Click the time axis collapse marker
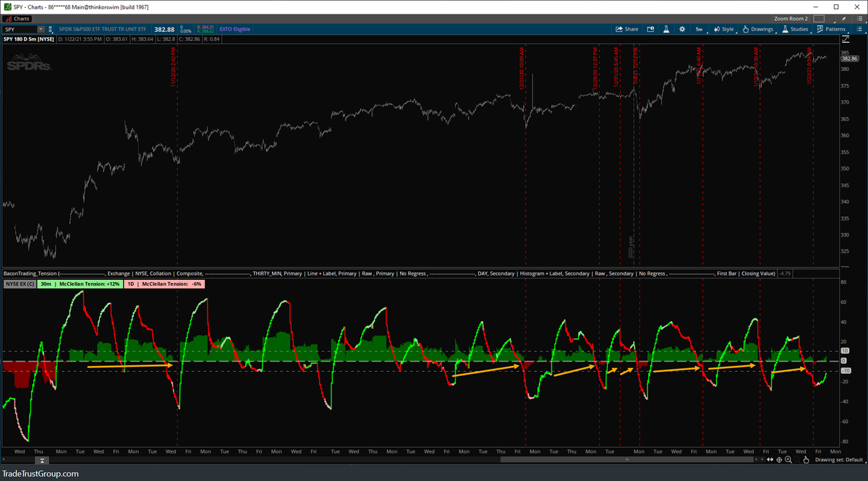 [41, 460]
